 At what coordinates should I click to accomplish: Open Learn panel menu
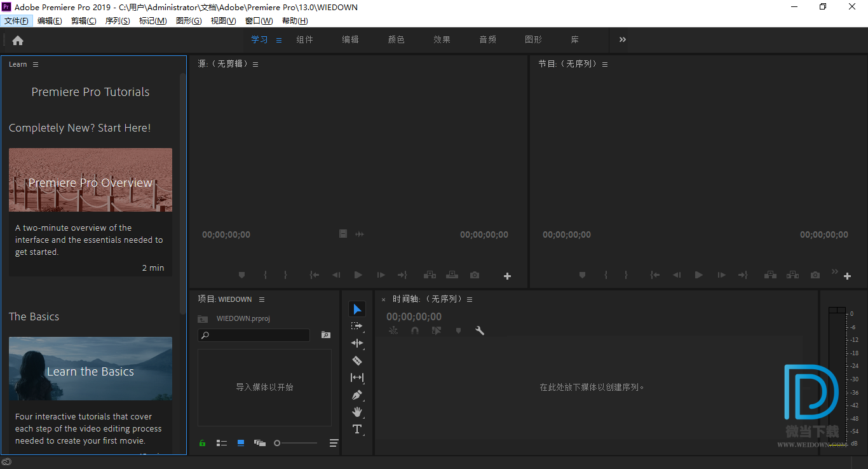click(x=36, y=64)
